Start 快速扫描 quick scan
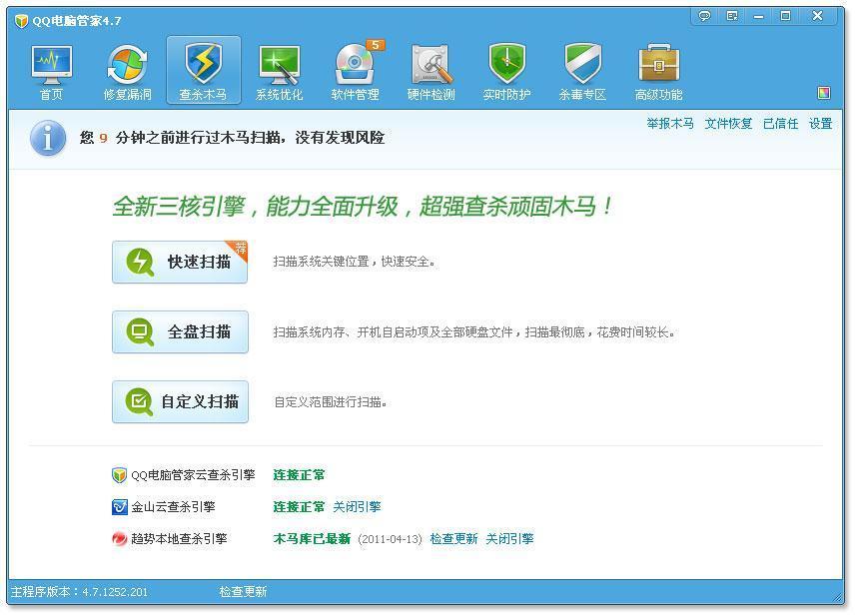Viewport: 856px width, 616px height. [x=180, y=263]
